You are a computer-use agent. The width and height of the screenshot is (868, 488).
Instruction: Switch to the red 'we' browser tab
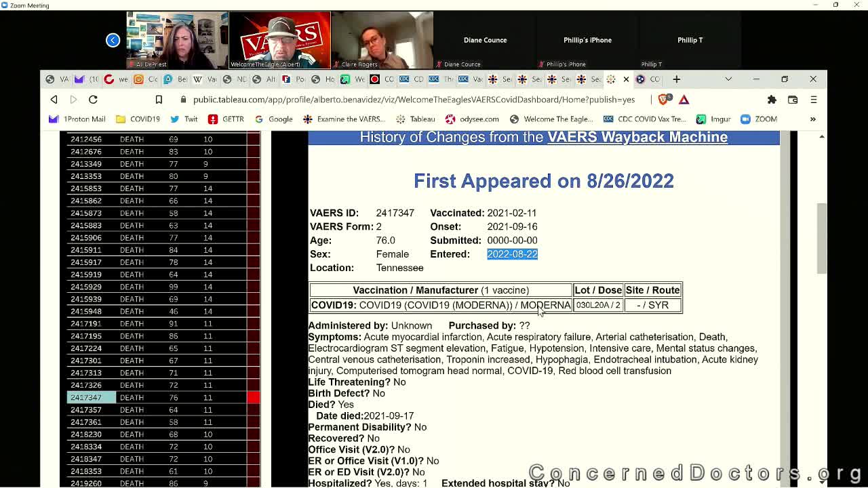(115, 79)
